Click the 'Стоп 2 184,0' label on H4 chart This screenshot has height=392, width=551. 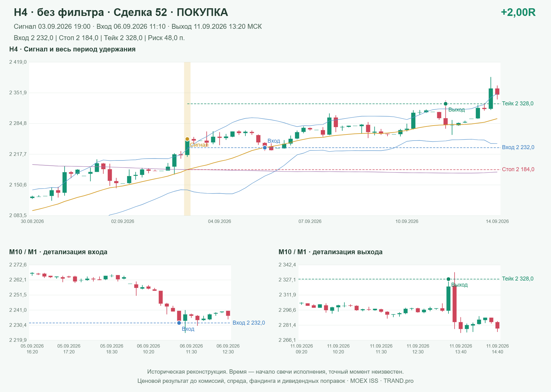(518, 169)
